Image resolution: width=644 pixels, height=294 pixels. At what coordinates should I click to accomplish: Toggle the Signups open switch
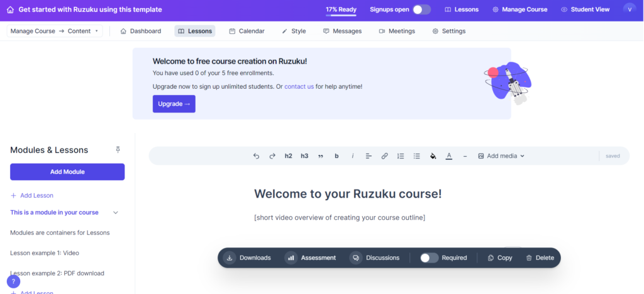coord(421,9)
